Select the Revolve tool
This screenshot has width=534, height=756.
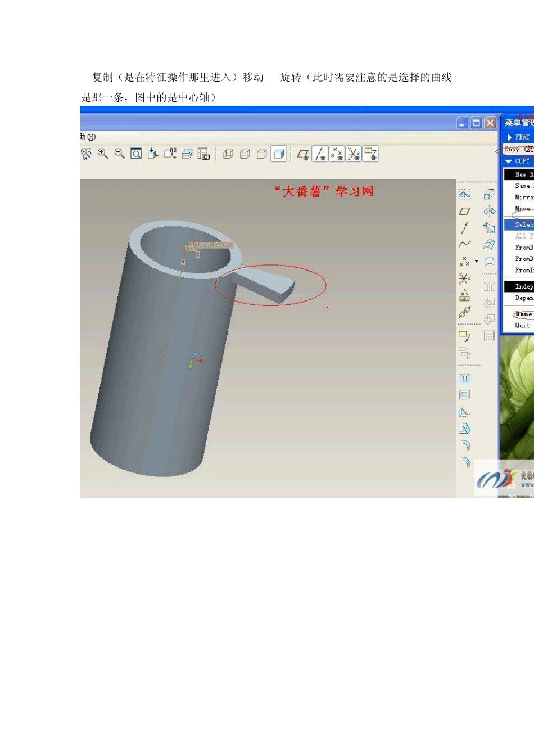pos(489,211)
